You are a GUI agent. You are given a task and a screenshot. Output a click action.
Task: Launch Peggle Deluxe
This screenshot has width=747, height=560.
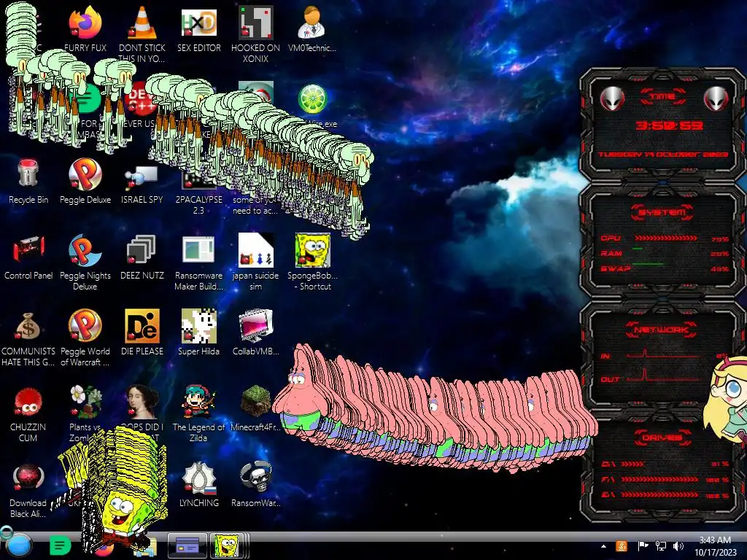pos(85,174)
